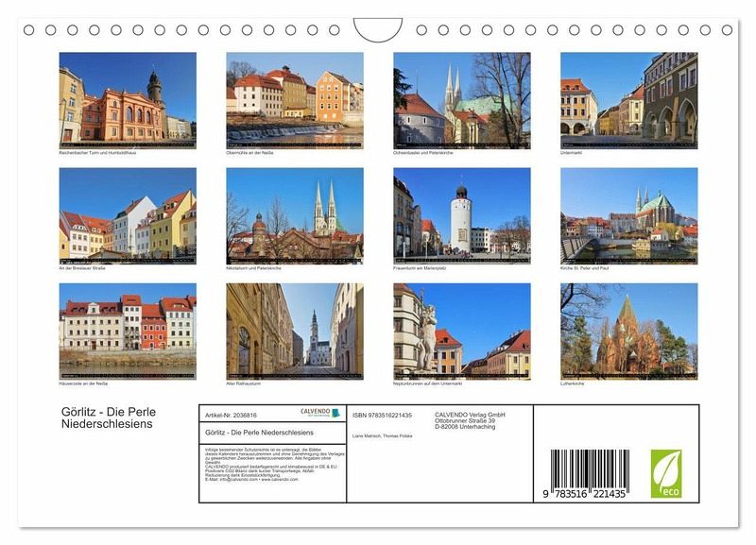Screen dimensions: 756x545
Task: Click the caption Lutherkirche
Action: pos(573,384)
